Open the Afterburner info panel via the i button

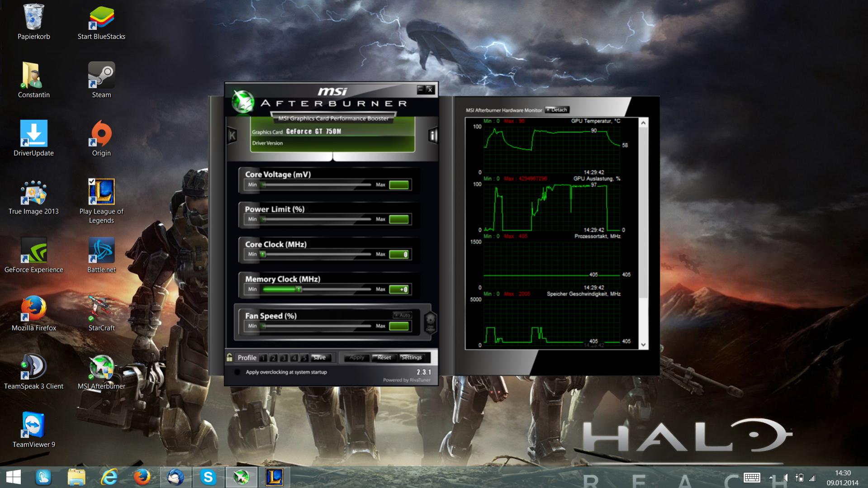(433, 135)
